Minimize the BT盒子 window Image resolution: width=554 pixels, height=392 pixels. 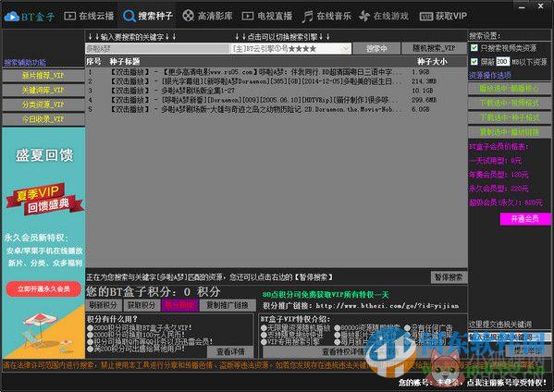(x=522, y=6)
